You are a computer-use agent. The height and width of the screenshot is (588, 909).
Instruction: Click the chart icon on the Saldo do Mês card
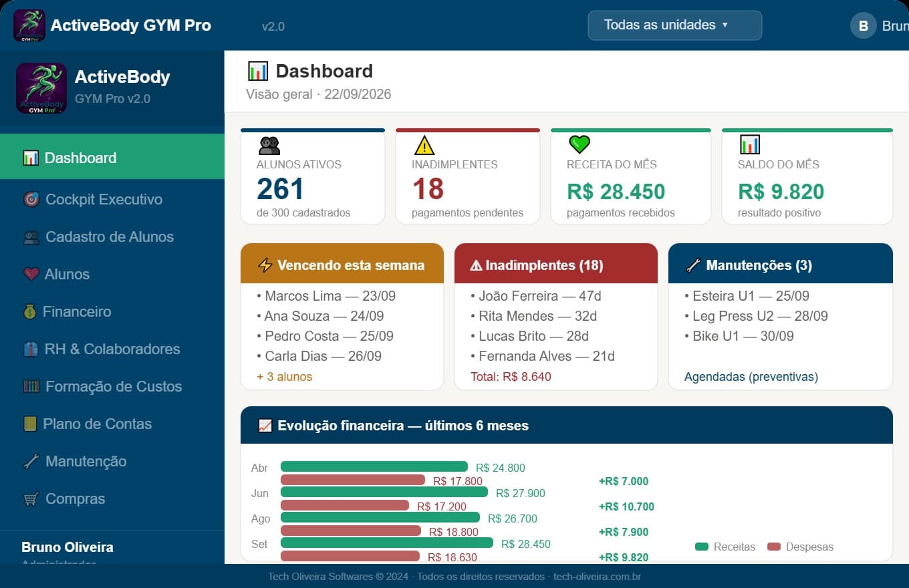(x=750, y=144)
